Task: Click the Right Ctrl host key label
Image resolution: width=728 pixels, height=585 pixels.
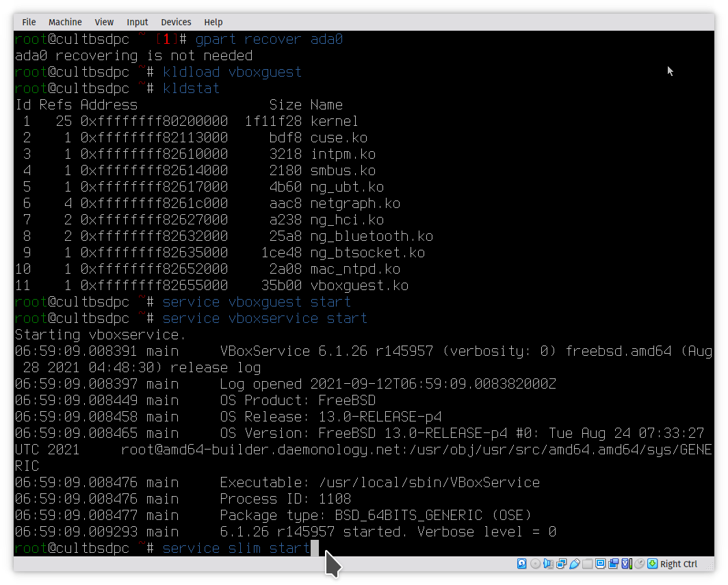Action: [679, 564]
